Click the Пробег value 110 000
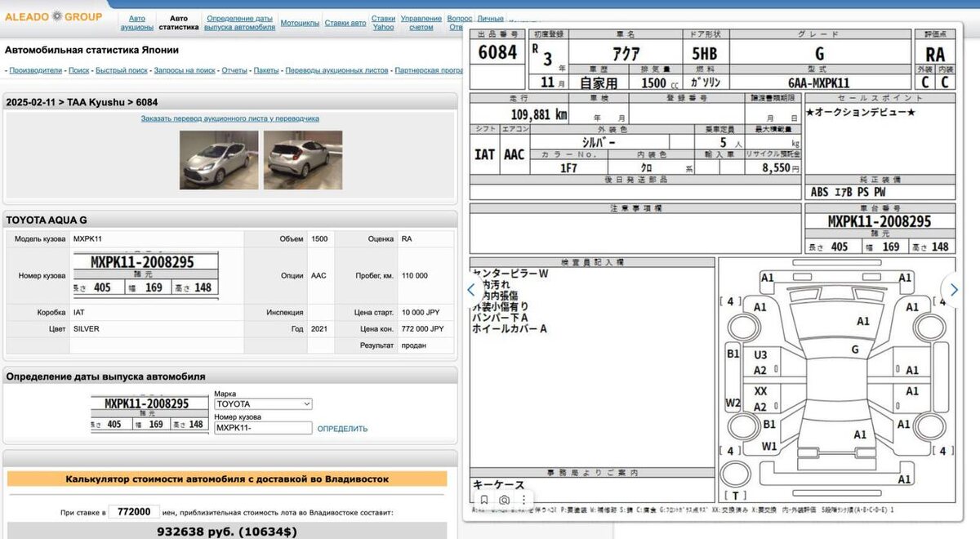The height and width of the screenshot is (539, 980). (x=414, y=275)
